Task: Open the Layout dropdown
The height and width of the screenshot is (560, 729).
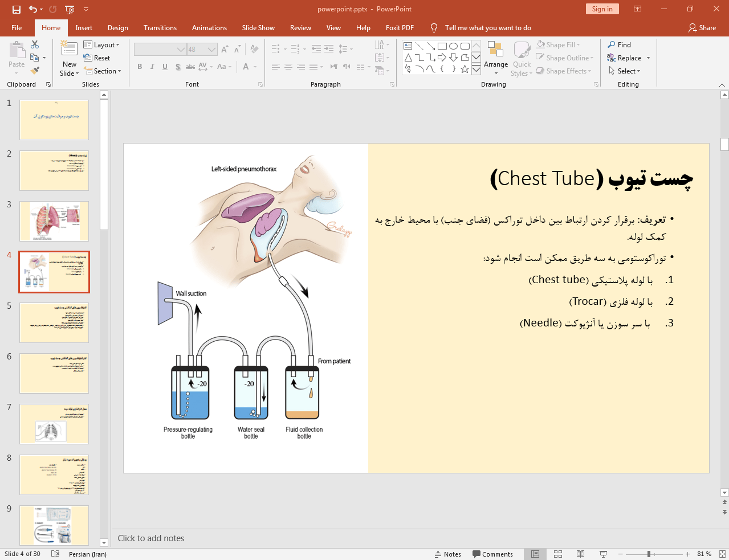Action: (x=101, y=45)
